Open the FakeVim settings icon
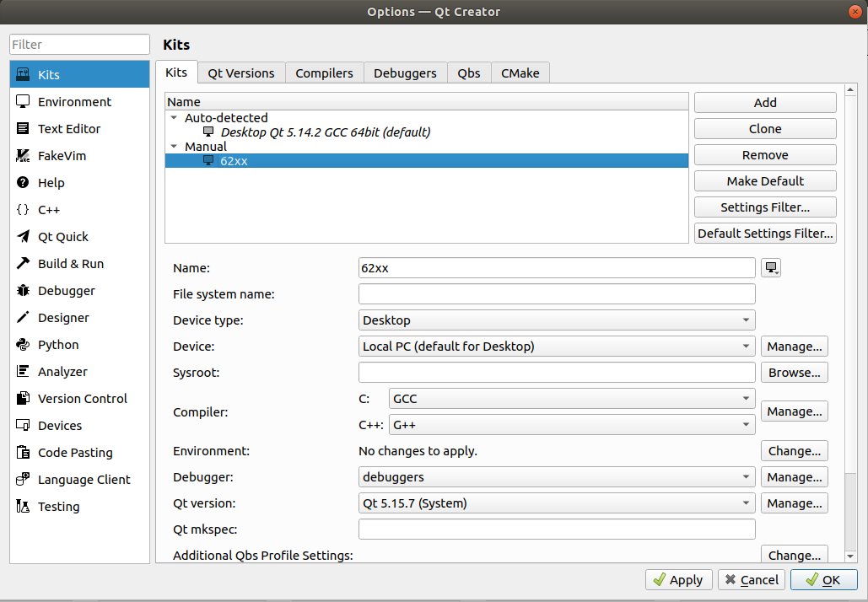Image resolution: width=868 pixels, height=602 pixels. point(24,156)
